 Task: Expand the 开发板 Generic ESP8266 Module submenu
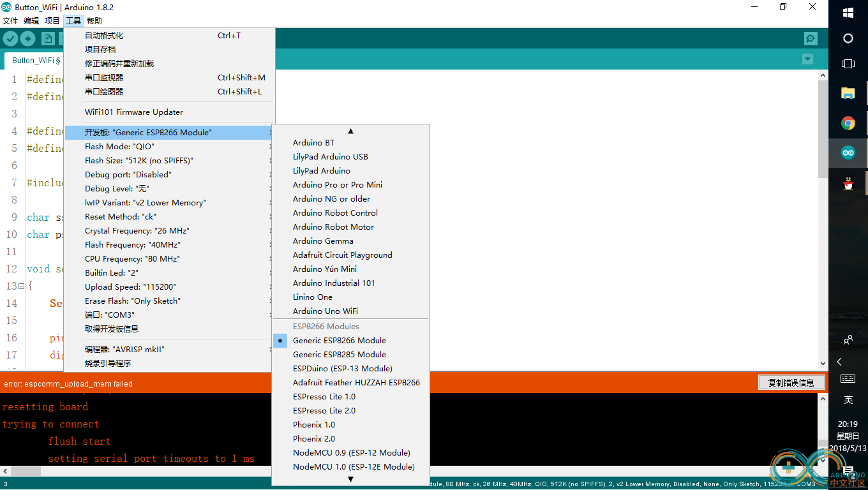coord(170,133)
